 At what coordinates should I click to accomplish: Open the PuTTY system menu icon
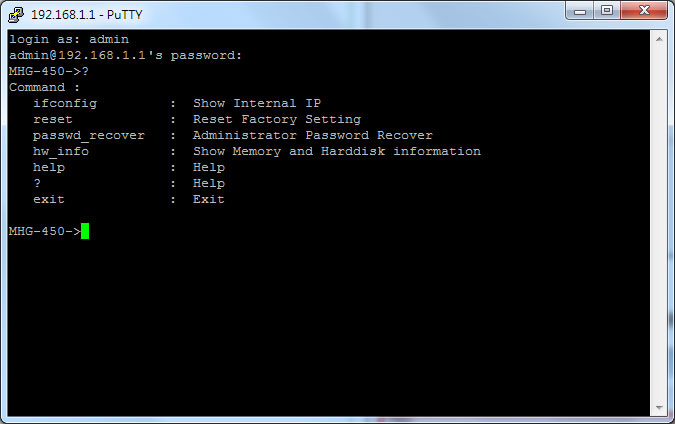(16, 15)
